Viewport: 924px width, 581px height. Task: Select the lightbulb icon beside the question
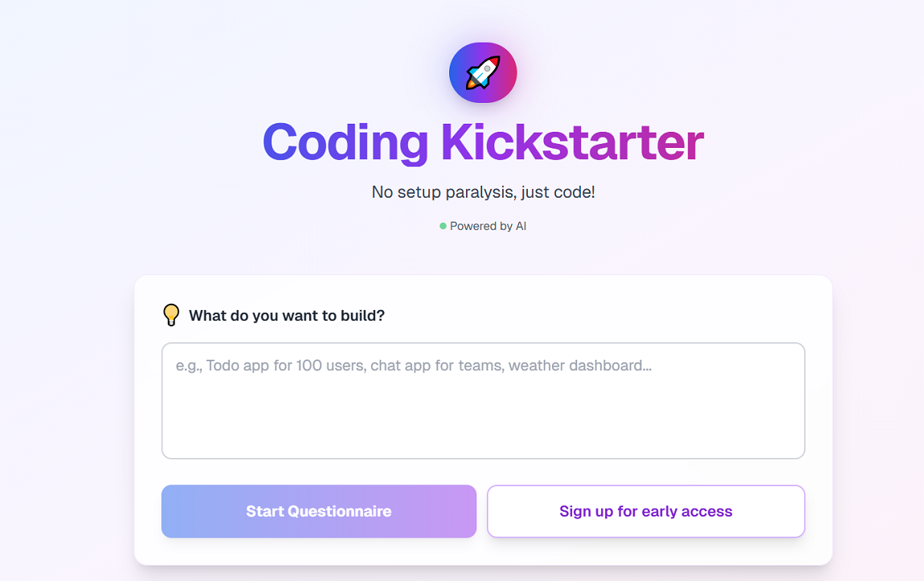tap(171, 313)
